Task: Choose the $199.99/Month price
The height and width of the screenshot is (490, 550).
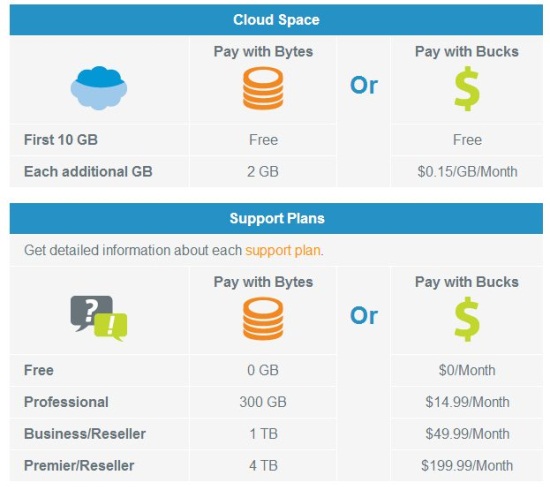Action: pos(467,466)
